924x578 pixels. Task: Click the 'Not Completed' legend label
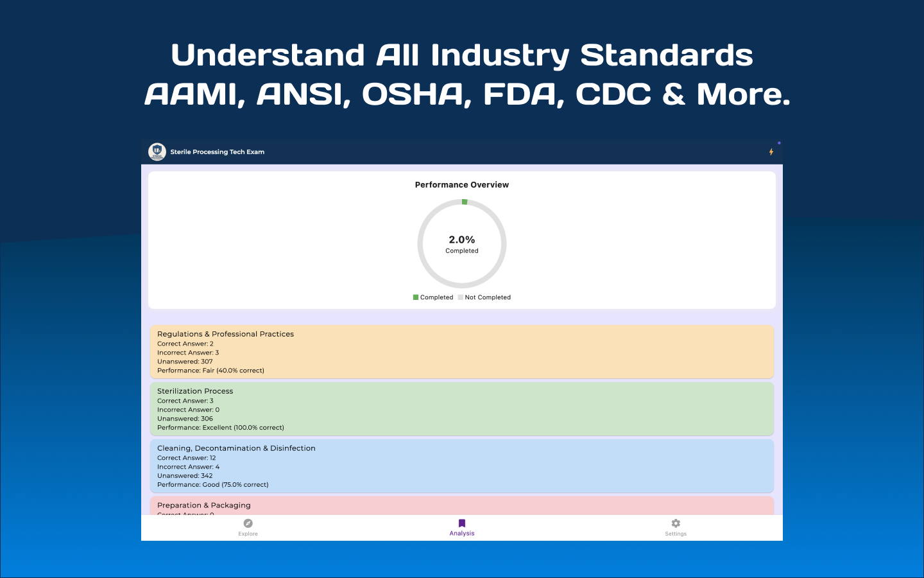488,297
